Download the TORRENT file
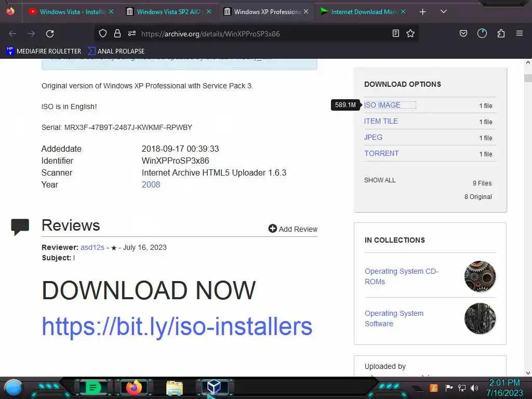 tap(382, 153)
